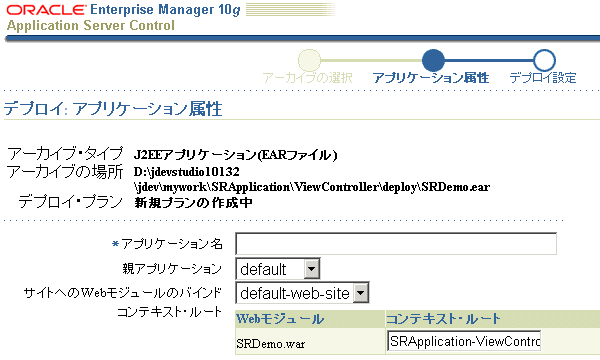Click the Oracle Enterprise Manager 10g logo
This screenshot has width=600, height=360.
tap(124, 10)
